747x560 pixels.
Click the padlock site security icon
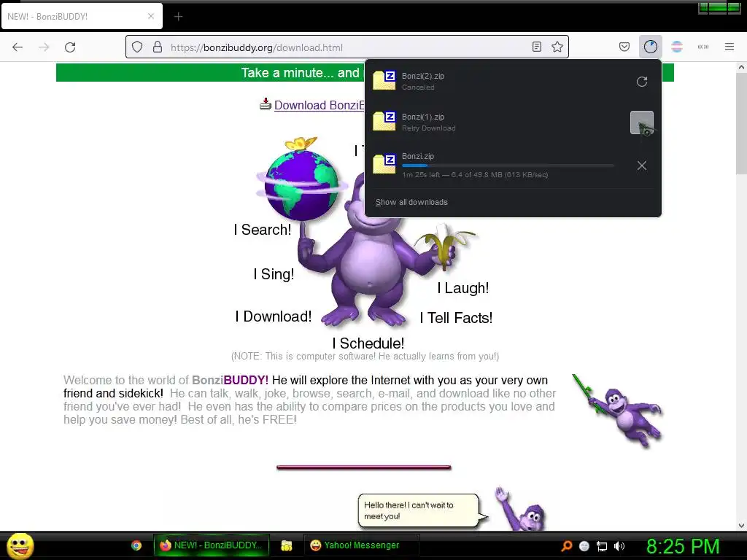[158, 47]
